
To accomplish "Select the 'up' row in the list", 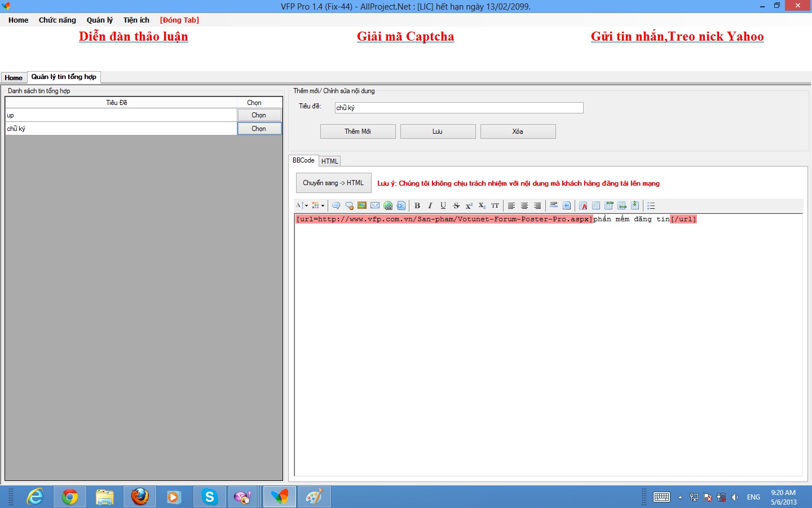I will click(x=121, y=115).
